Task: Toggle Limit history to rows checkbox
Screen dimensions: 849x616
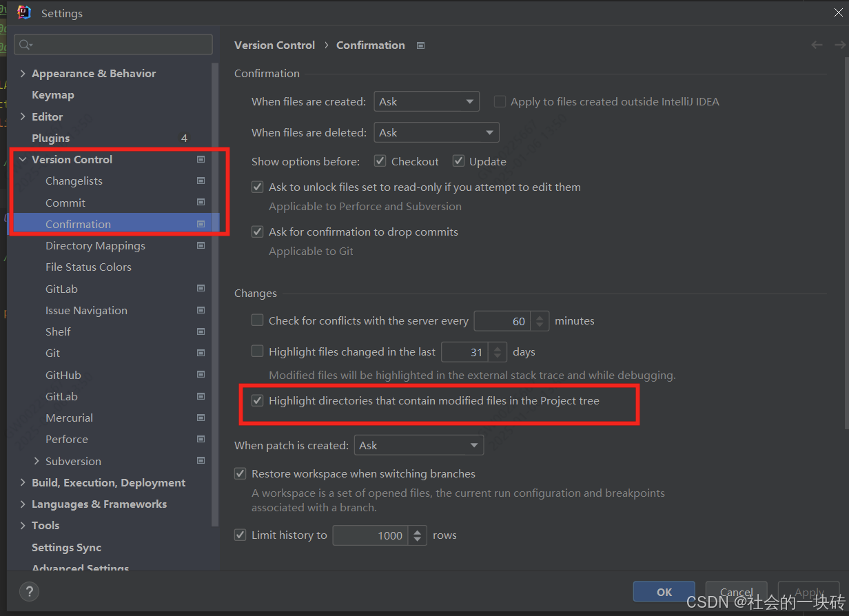Action: (240, 535)
